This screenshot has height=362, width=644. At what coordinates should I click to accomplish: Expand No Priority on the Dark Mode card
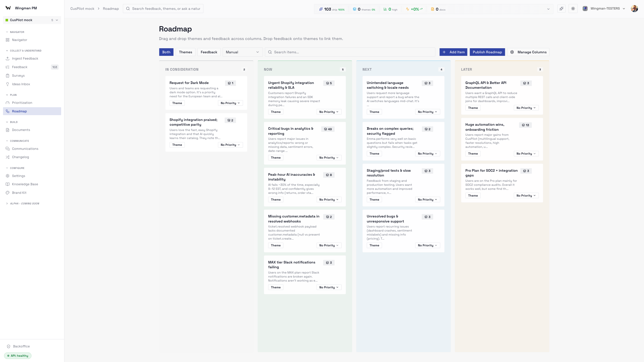coord(230,103)
